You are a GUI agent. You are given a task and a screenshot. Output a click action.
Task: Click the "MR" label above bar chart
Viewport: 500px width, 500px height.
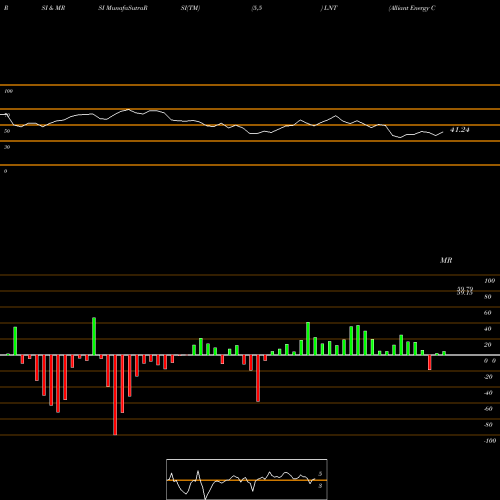(x=446, y=260)
